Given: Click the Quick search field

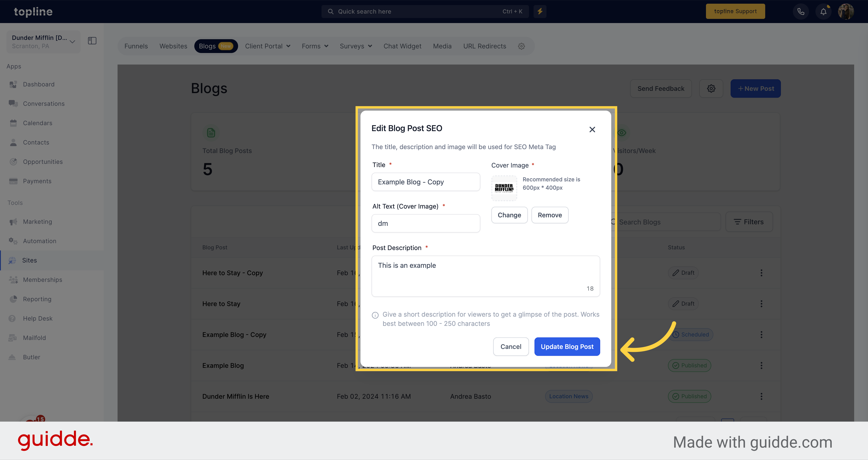Looking at the screenshot, I should pos(425,12).
